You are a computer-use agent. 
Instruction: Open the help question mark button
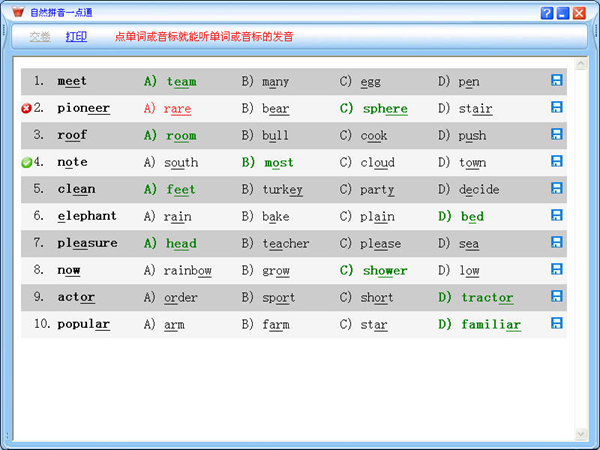547,13
